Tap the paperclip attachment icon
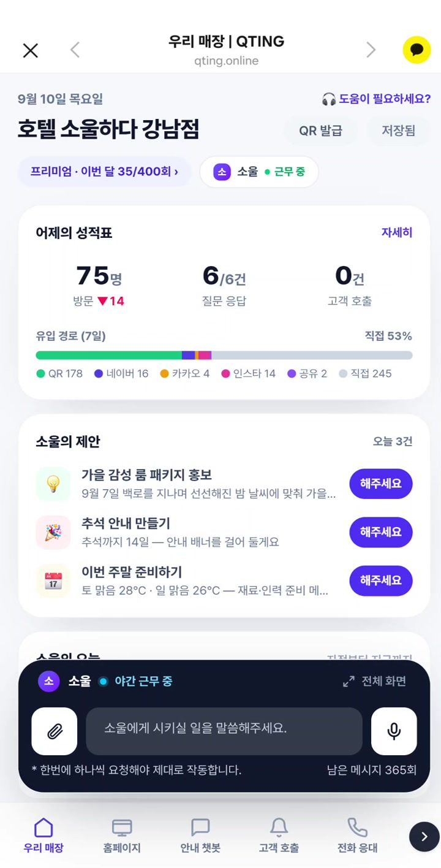This screenshot has height=868, width=441. coord(55,731)
